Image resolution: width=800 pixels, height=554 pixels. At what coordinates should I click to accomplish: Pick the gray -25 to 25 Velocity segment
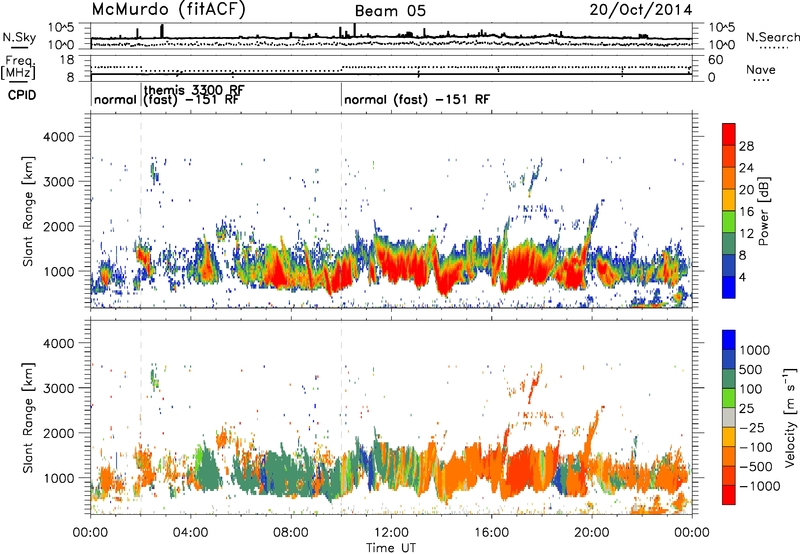pyautogui.click(x=729, y=417)
